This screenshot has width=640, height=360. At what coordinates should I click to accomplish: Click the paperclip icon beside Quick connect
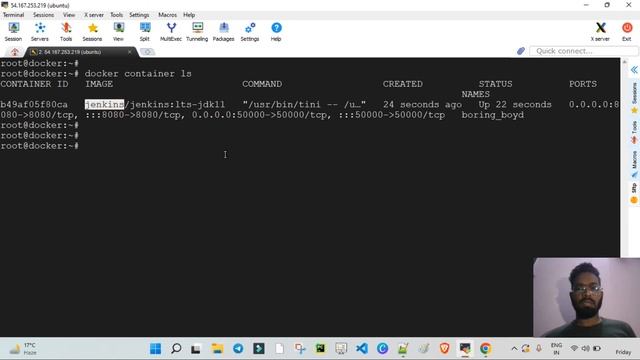(x=521, y=51)
